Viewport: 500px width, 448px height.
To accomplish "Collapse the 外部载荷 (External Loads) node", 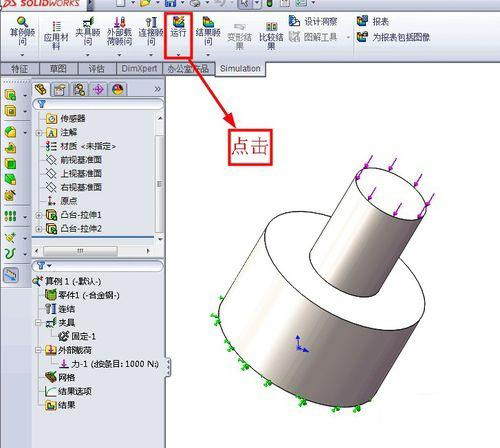I will coord(39,350).
